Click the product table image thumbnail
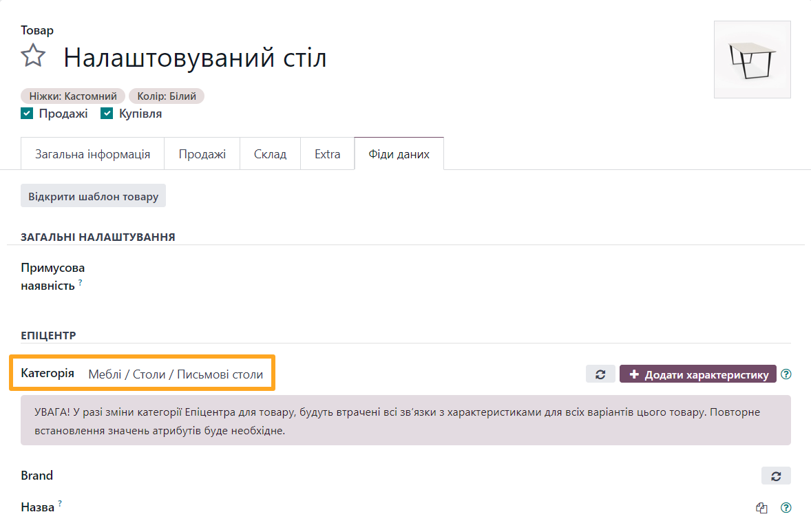811x532 pixels. pos(752,59)
